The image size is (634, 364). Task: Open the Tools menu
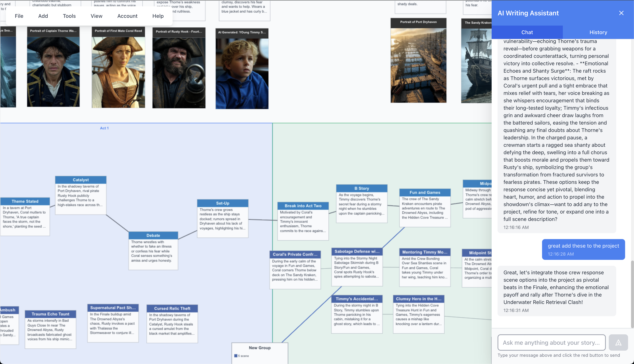69,16
